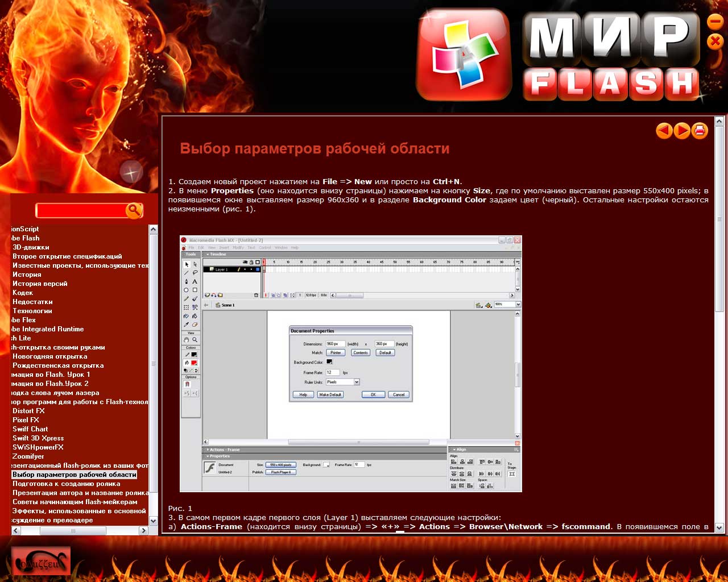Open the embedded Flash MX screenshot image
This screenshot has width=728, height=582.
[x=351, y=364]
